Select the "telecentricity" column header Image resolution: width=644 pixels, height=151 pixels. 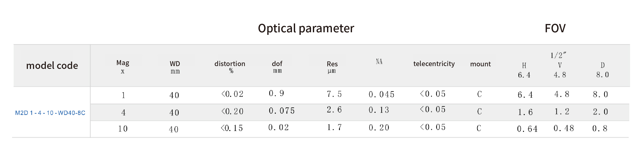pyautogui.click(x=434, y=64)
